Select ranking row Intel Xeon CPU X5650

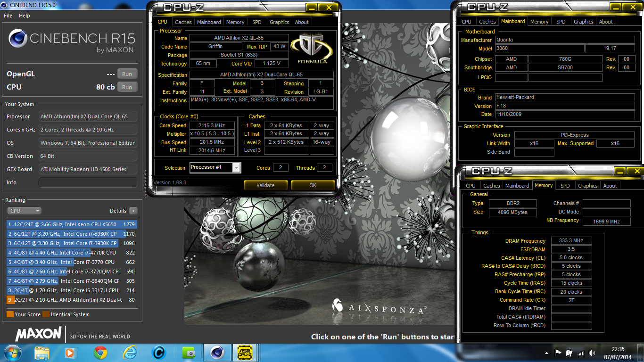coord(72,224)
